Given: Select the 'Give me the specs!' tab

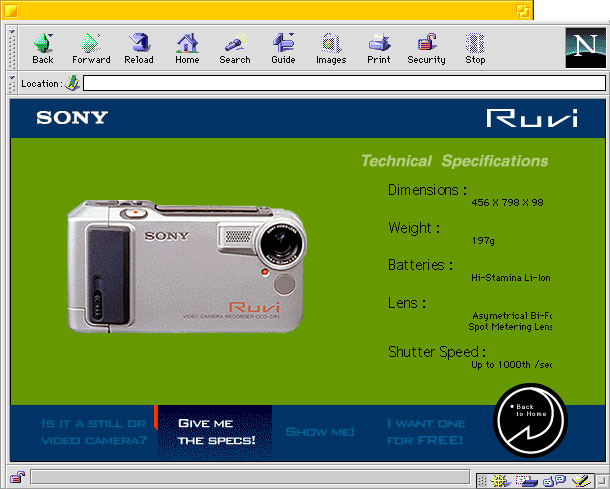Looking at the screenshot, I should (216, 432).
